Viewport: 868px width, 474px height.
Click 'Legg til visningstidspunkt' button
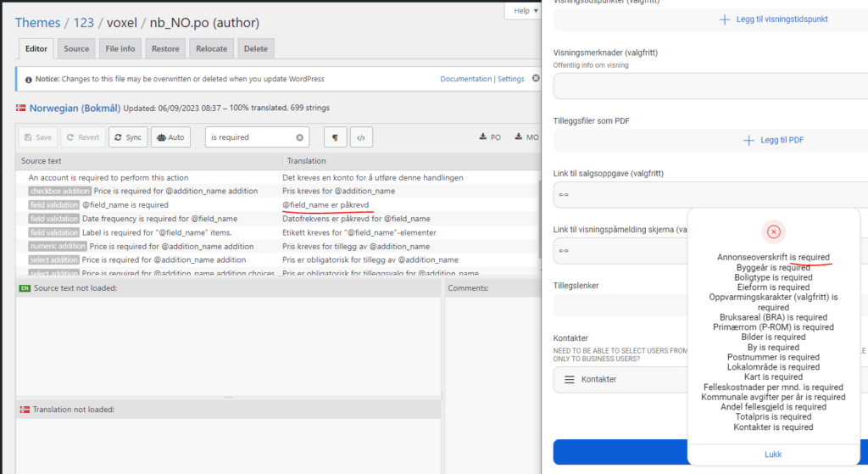(x=774, y=20)
